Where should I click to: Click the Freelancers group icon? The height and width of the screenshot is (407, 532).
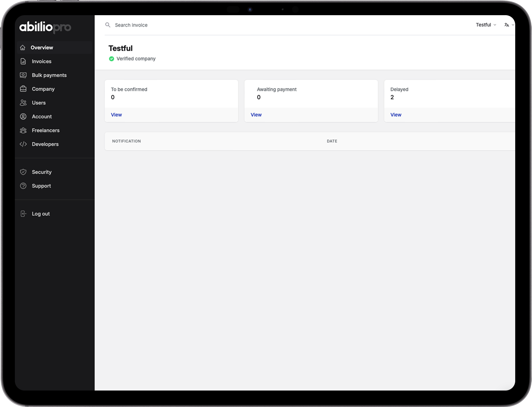click(x=23, y=130)
